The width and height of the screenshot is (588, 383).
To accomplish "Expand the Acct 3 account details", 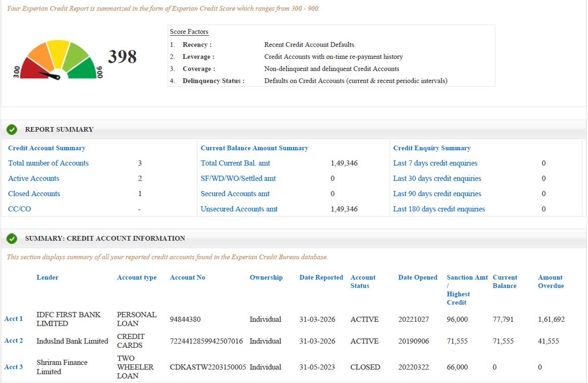I will 14,367.
